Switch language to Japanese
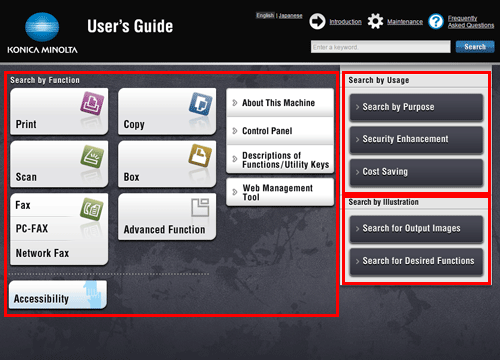500x360 pixels. (x=291, y=16)
